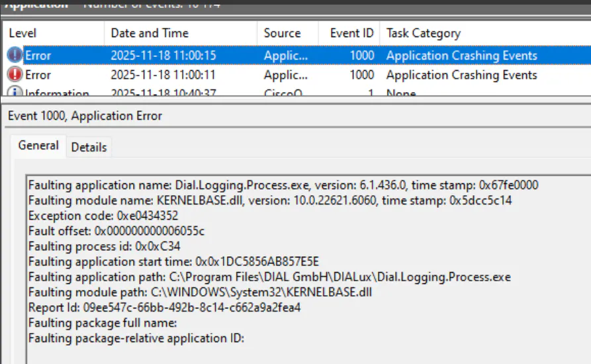Click the 'Event 1000, Application Error' pane title
591x364 pixels.
[x=85, y=116]
